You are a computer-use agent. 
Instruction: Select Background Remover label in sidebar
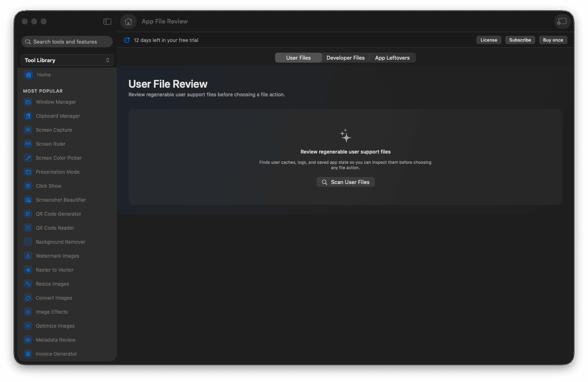61,242
